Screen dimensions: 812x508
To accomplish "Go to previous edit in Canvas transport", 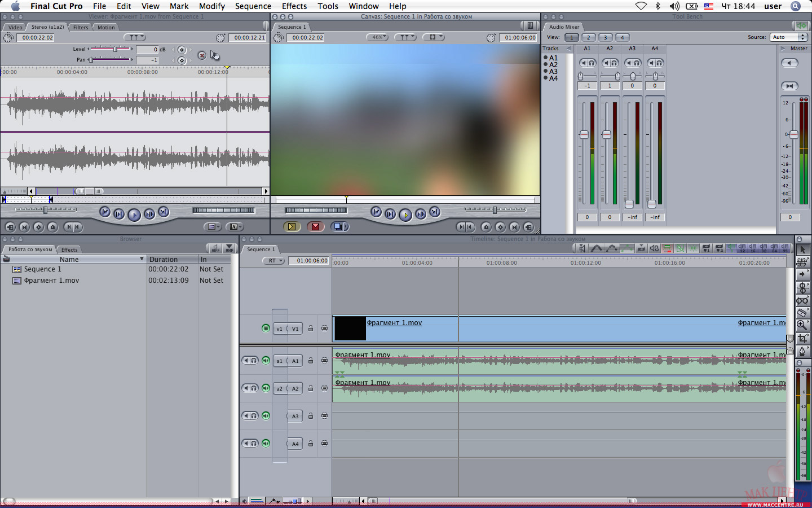I will [376, 212].
